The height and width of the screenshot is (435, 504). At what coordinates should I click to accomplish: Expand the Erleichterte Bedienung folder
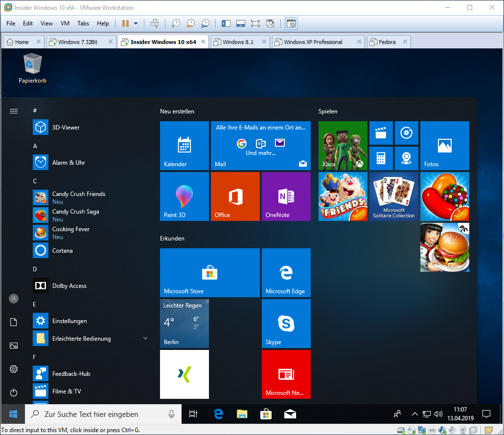(145, 338)
